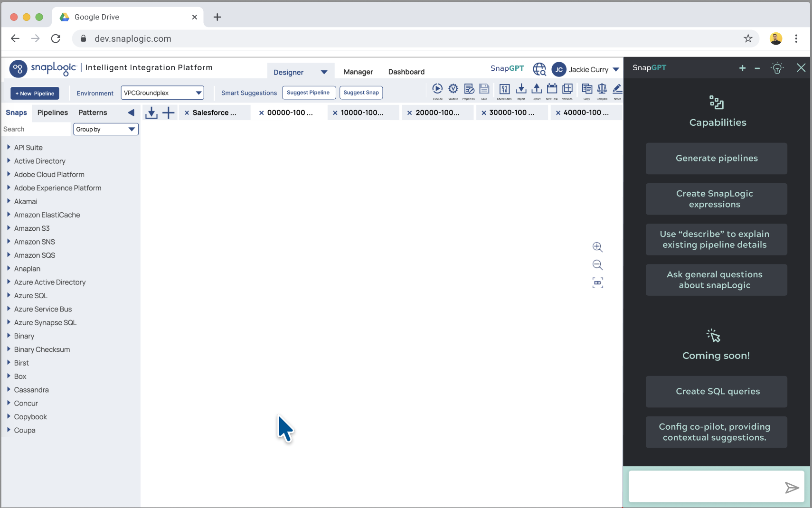Expand the Cassandra category
The height and width of the screenshot is (508, 812).
point(9,389)
